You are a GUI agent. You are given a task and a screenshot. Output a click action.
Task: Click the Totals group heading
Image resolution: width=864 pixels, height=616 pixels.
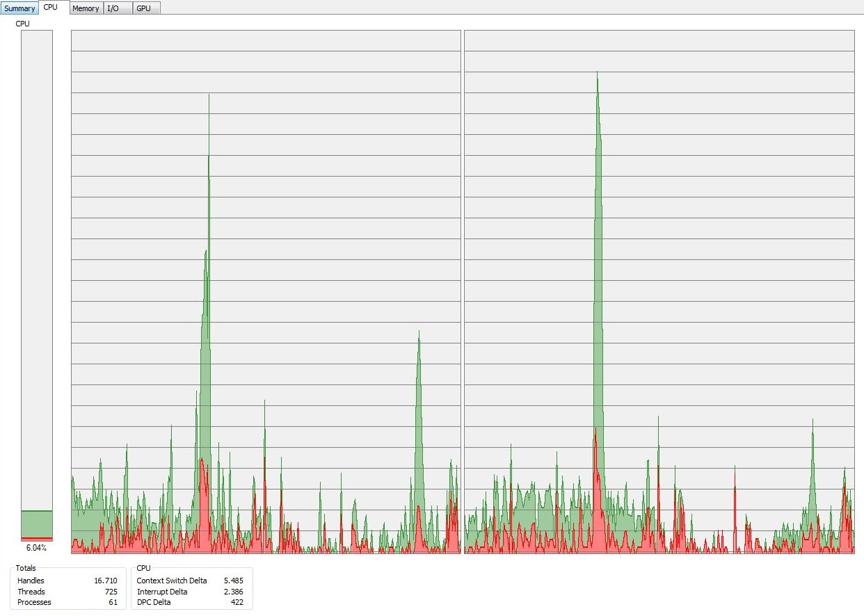pos(26,568)
